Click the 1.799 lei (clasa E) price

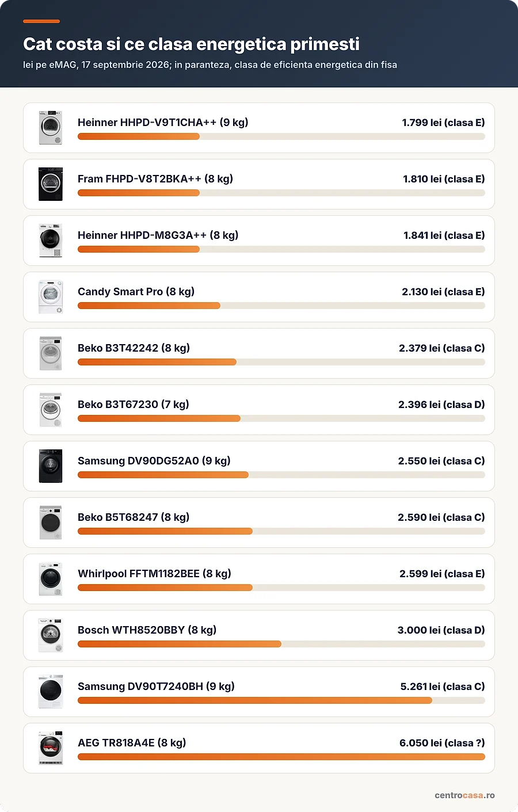coord(443,123)
